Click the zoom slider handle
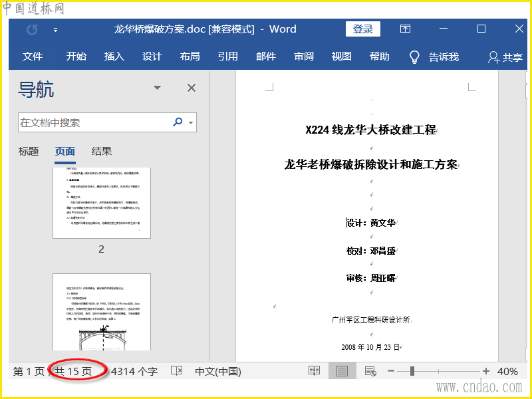This screenshot has height=399, width=532. (x=412, y=371)
